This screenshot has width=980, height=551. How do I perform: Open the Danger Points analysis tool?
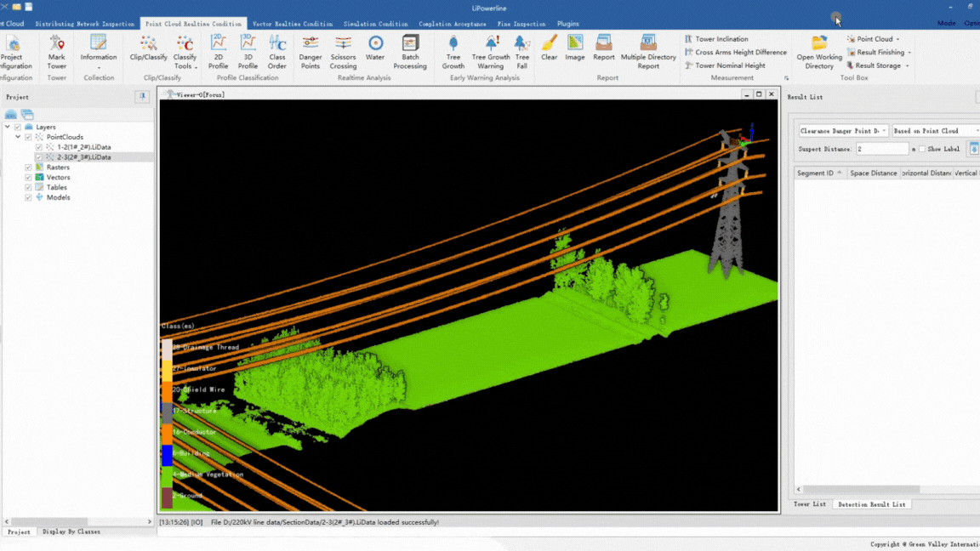[311, 50]
